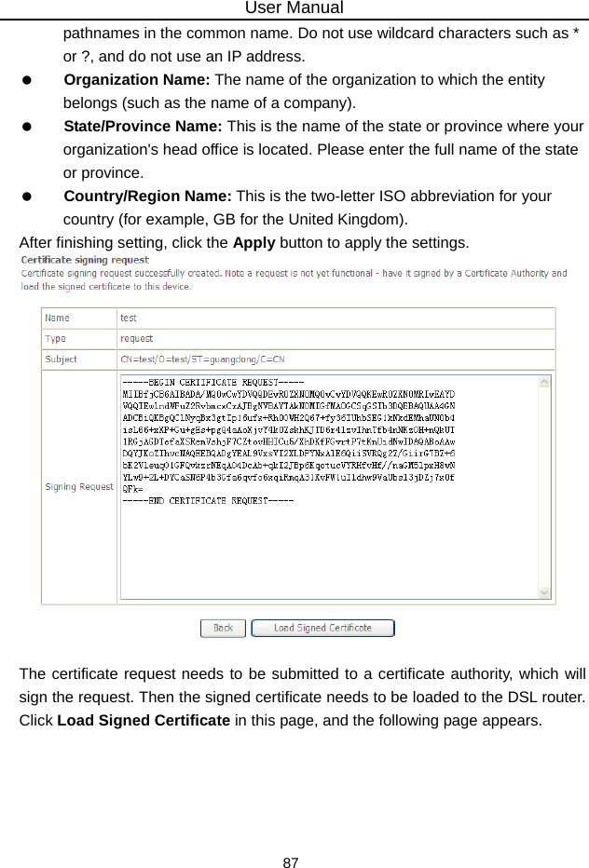Click the END CERTIFICATE REQUEST line
The image size is (589, 868).
click(x=209, y=501)
